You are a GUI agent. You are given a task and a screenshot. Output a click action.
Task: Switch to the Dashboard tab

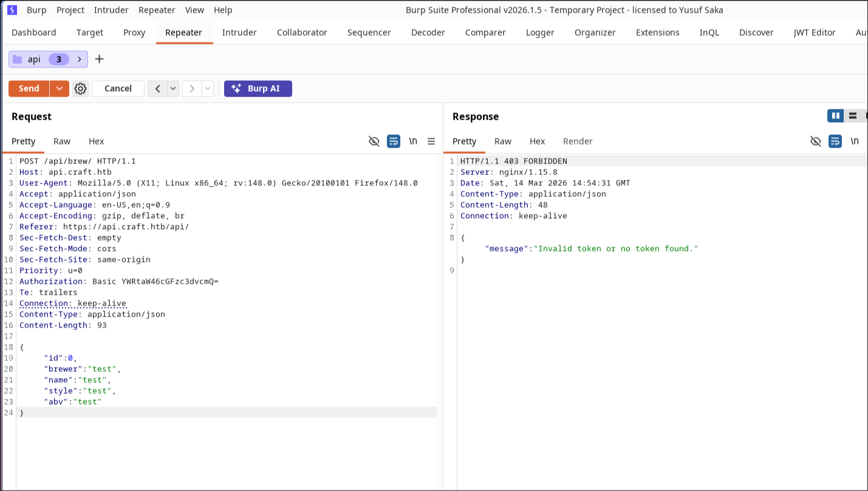pyautogui.click(x=34, y=33)
